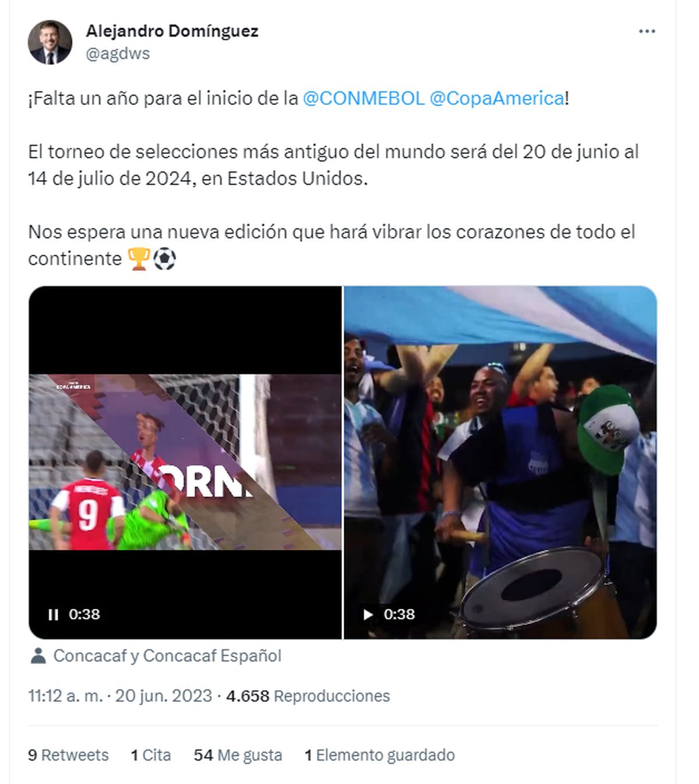Click the 20 jun. 2023 date

point(164,696)
